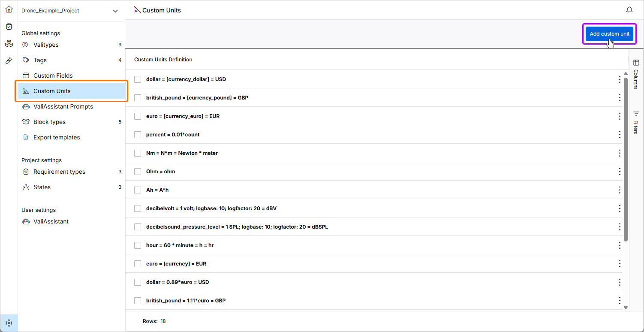The width and height of the screenshot is (644, 332).
Task: Open the requirements clipboard icon in rail
Action: tap(9, 26)
